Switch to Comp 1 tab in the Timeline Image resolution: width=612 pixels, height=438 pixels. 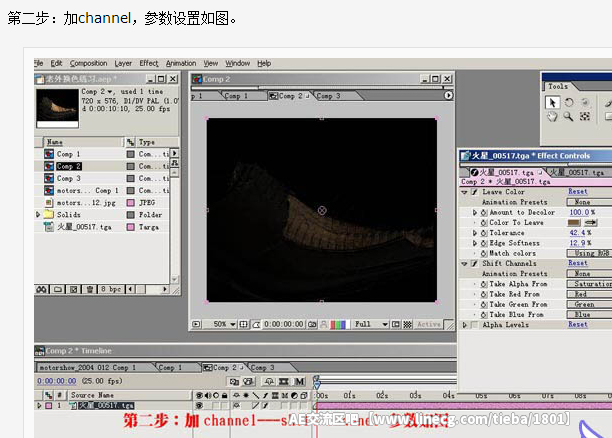[170, 367]
